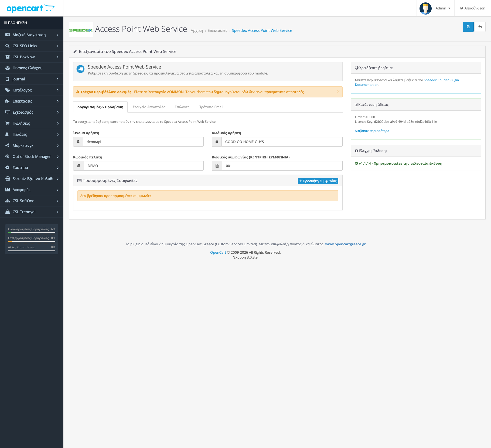This screenshot has width=491, height=448.
Task: Open the CSL Trendyol sidebar menu
Action: click(x=32, y=212)
